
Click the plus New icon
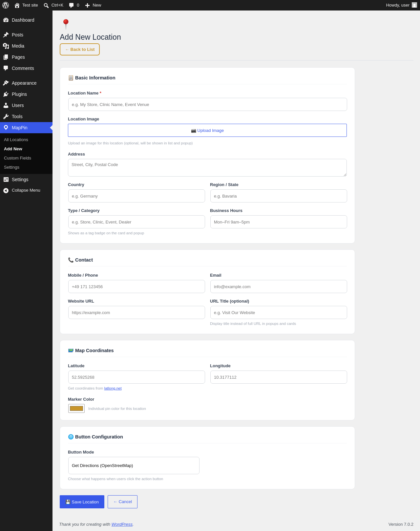87,5
